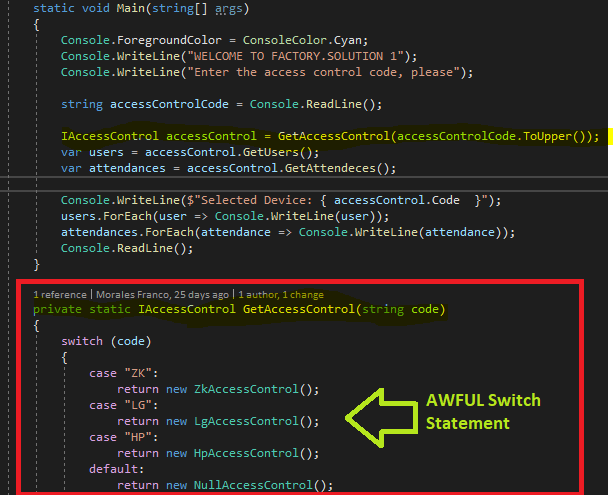
Task: Click the users variable in "var users"
Action: 106,152
